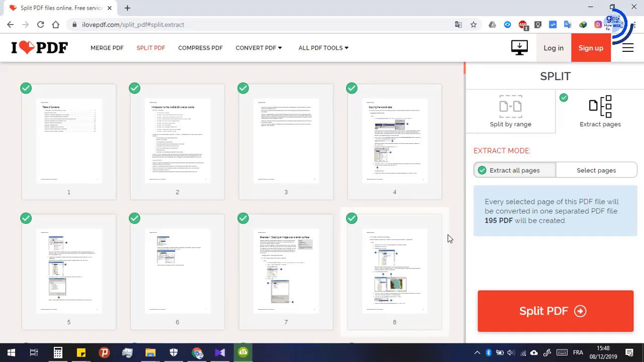Open the action center notifications icon
The height and width of the screenshot is (362, 644).
point(629,352)
